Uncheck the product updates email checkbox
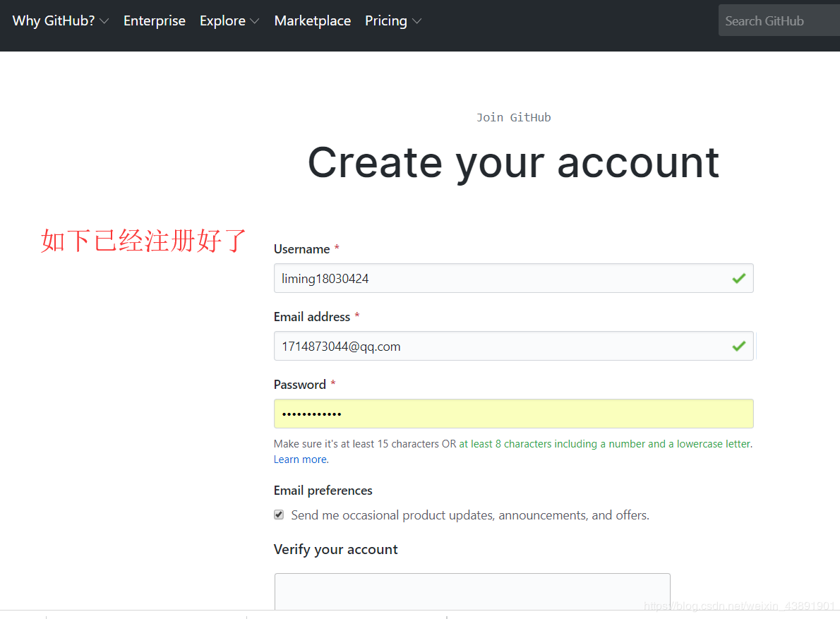 tap(279, 515)
